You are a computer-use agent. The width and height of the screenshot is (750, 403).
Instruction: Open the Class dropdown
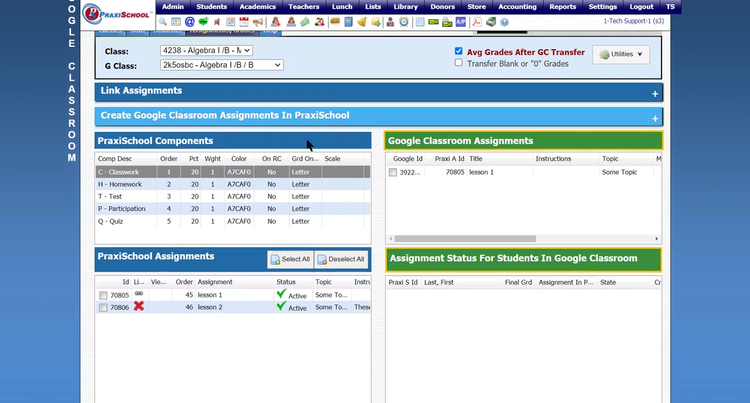206,50
